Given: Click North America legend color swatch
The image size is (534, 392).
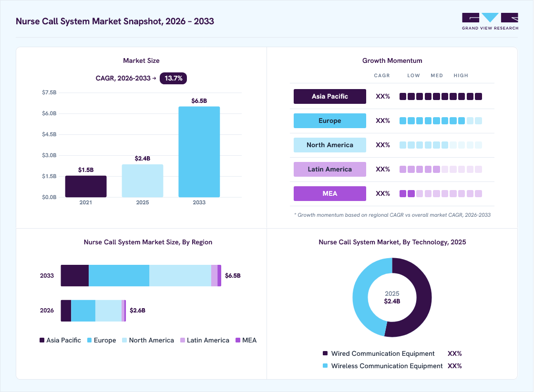Looking at the screenshot, I should click(x=124, y=340).
